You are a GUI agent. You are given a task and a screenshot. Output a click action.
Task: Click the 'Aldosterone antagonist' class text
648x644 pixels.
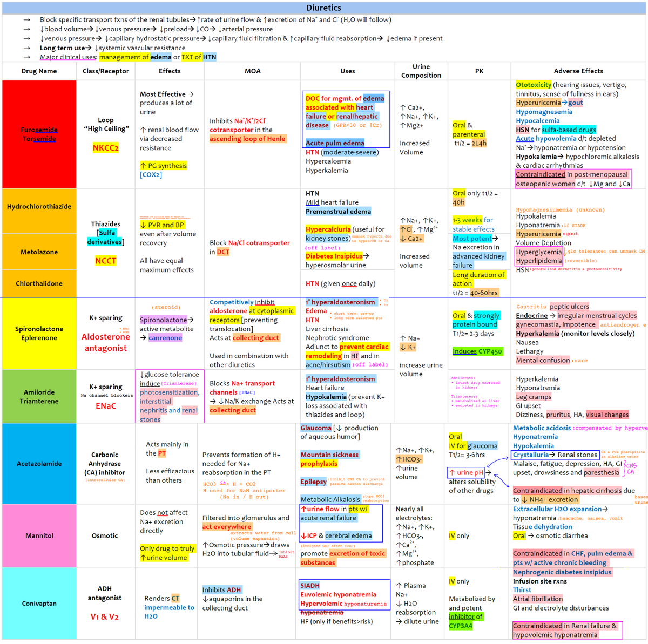click(106, 342)
